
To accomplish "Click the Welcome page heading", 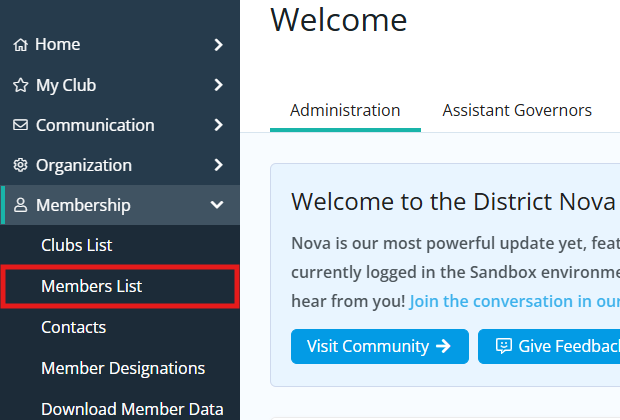I will pyautogui.click(x=339, y=20).
